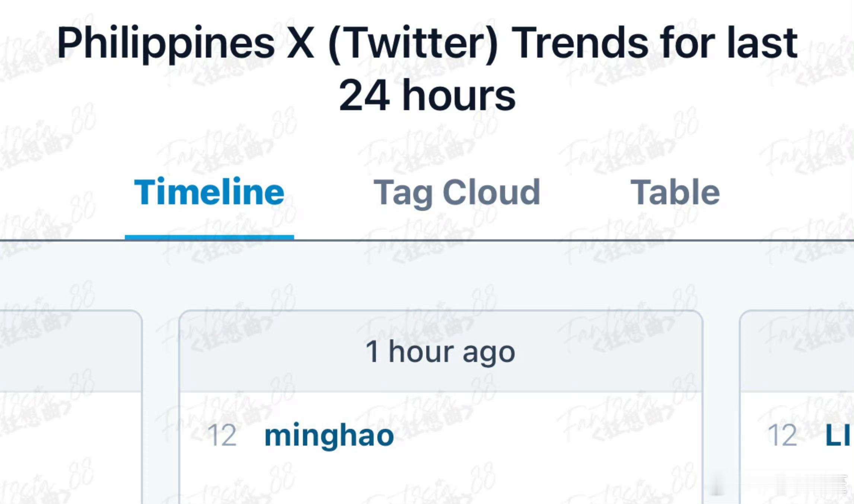The width and height of the screenshot is (854, 504).
Task: Click the word "Cloud" in Tag Cloud
Action: point(491,192)
